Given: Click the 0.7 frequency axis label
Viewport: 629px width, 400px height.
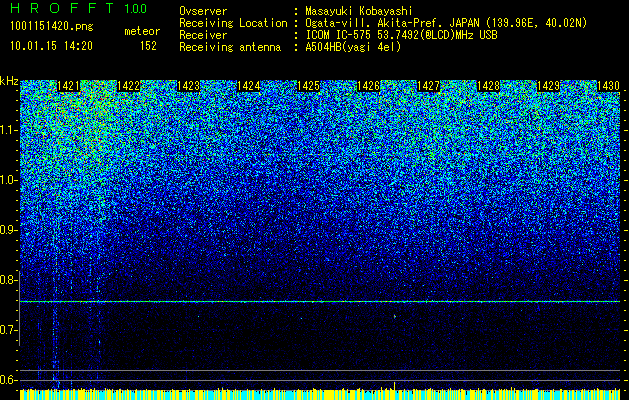Looking at the screenshot, I should 9,330.
